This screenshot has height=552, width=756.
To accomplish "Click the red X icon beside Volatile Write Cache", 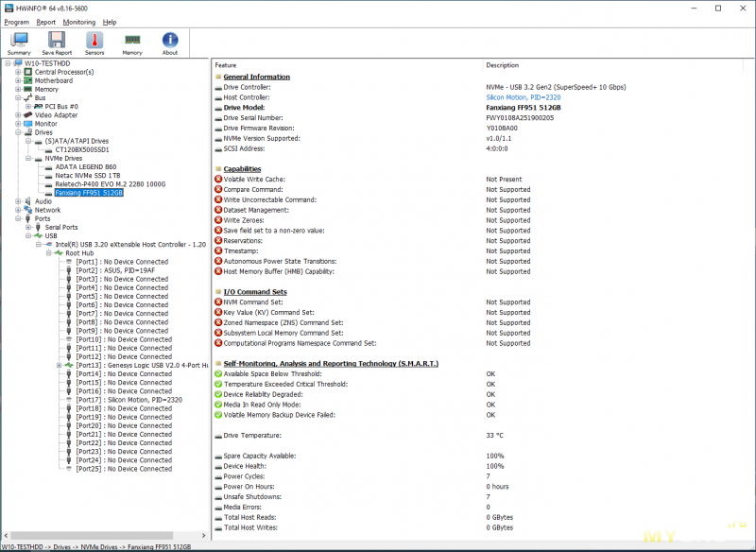I will point(218,179).
